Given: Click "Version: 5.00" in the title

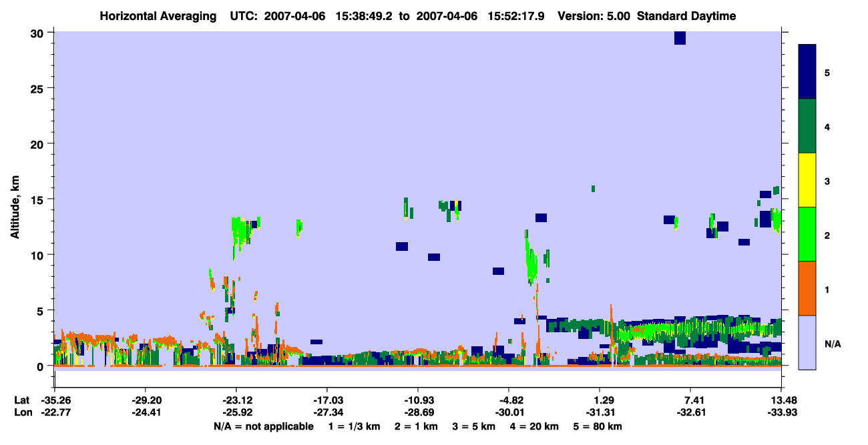Looking at the screenshot, I should click(594, 16).
